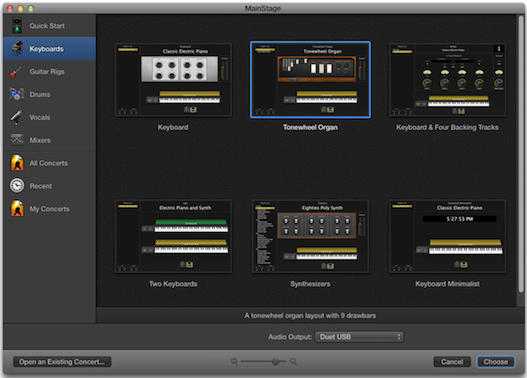Open the Audio Output dropdown
This screenshot has height=378, width=527.
point(359,337)
